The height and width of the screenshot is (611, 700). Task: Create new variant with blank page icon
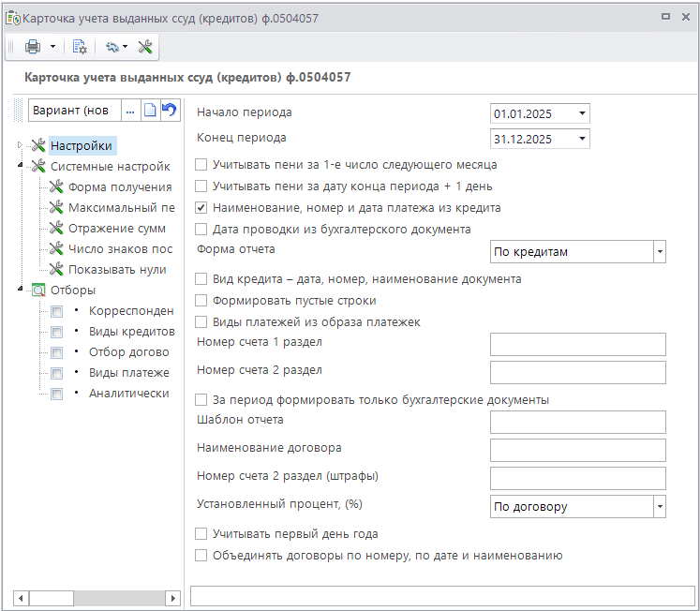tap(150, 111)
